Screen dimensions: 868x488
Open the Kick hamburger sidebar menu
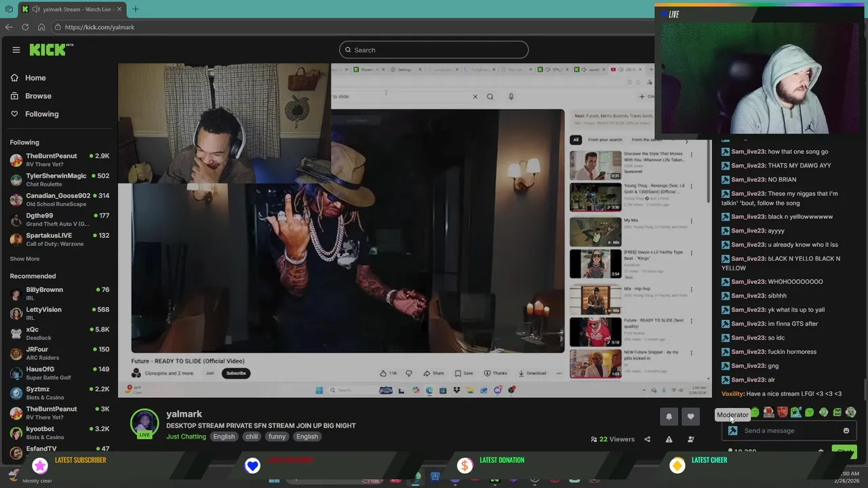(x=16, y=49)
